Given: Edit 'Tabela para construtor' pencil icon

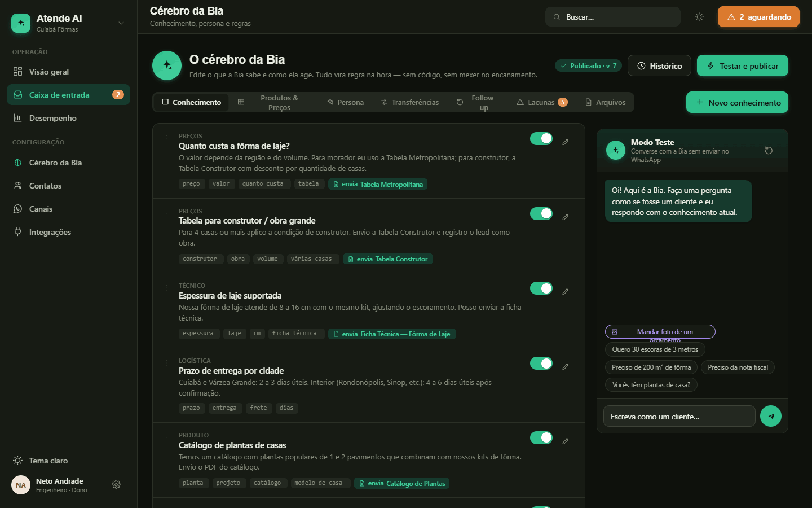Looking at the screenshot, I should click(565, 217).
